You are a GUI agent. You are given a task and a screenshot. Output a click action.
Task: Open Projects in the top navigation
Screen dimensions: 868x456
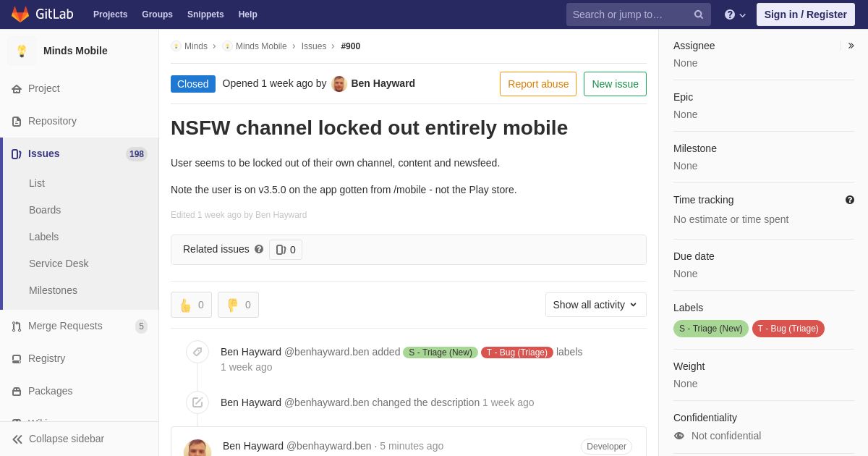click(x=110, y=14)
